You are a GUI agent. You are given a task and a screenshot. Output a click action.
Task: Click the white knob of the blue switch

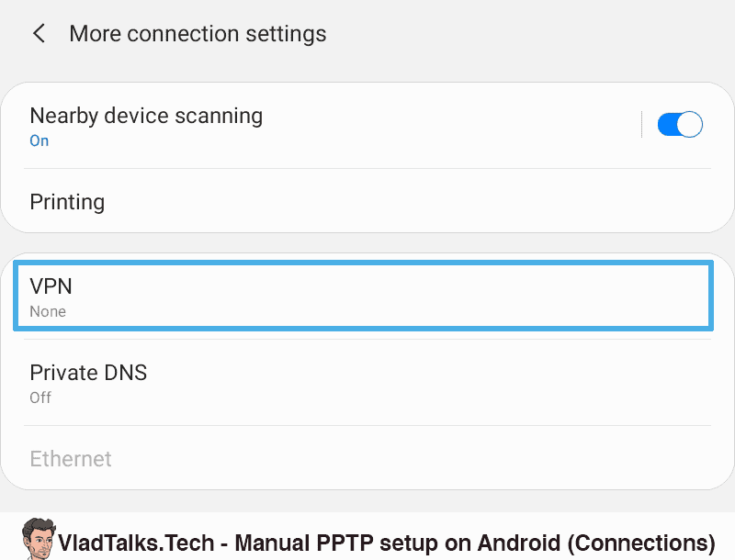[x=690, y=125]
